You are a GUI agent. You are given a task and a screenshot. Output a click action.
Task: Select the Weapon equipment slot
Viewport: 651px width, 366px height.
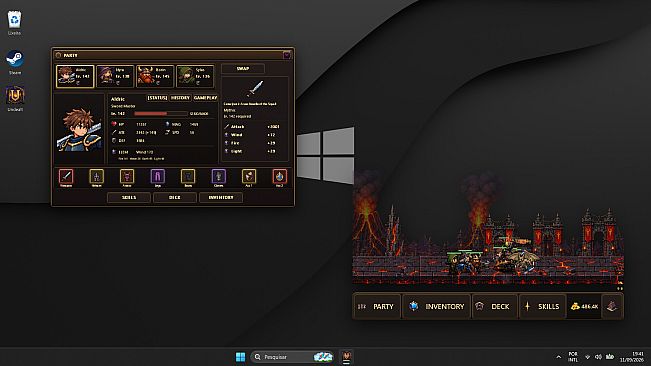coord(66,176)
